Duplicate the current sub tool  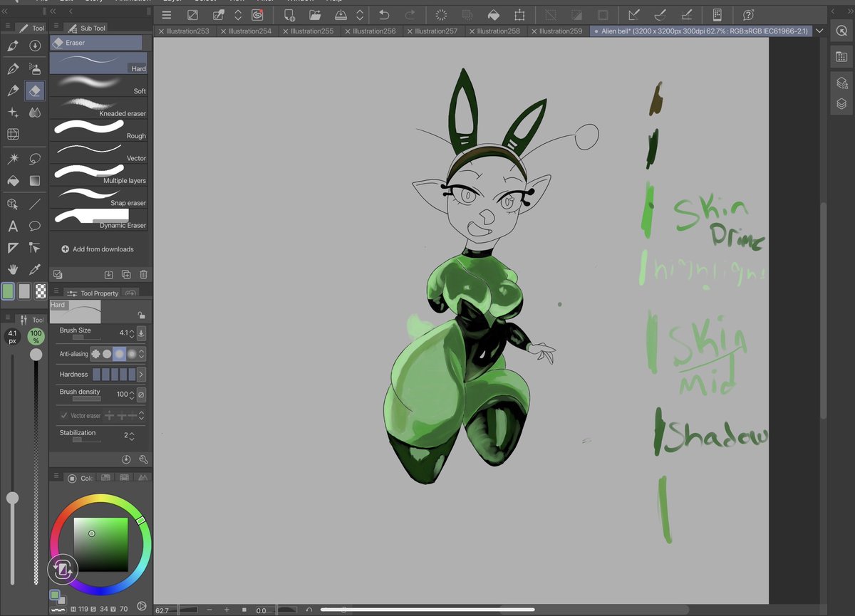pyautogui.click(x=126, y=274)
